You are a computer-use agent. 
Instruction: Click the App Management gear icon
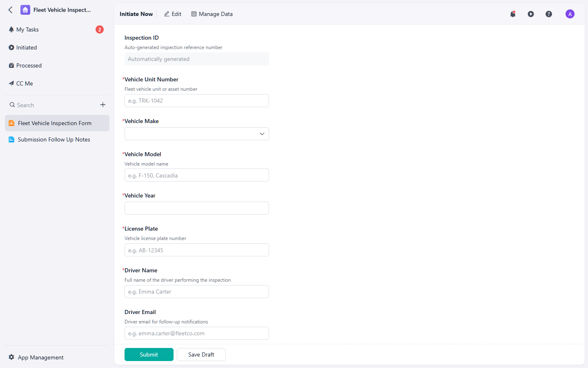tap(11, 357)
